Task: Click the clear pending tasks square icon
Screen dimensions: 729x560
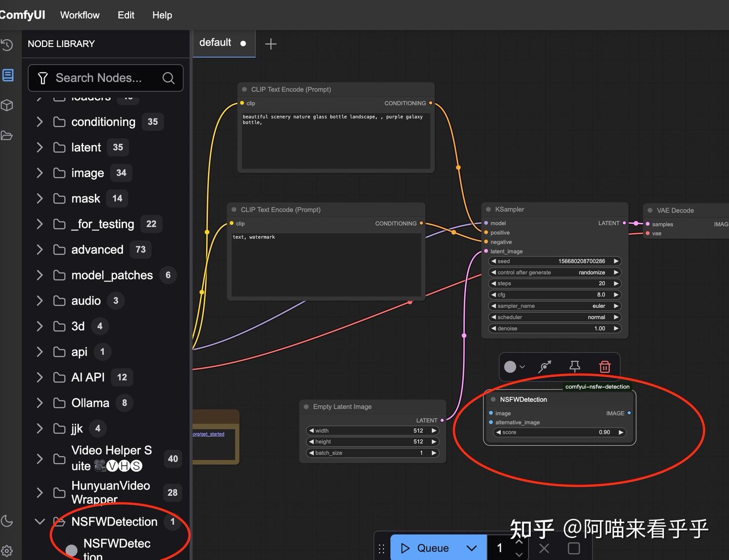Action: click(x=574, y=548)
